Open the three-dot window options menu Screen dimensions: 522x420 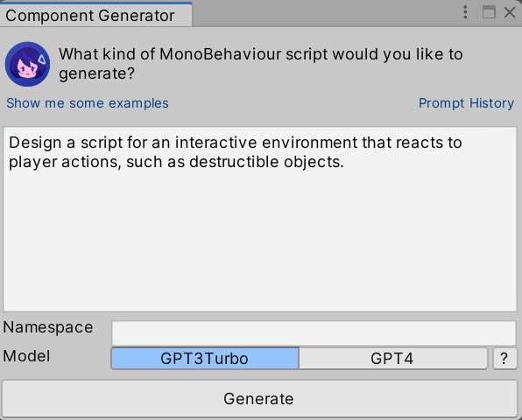pos(465,12)
